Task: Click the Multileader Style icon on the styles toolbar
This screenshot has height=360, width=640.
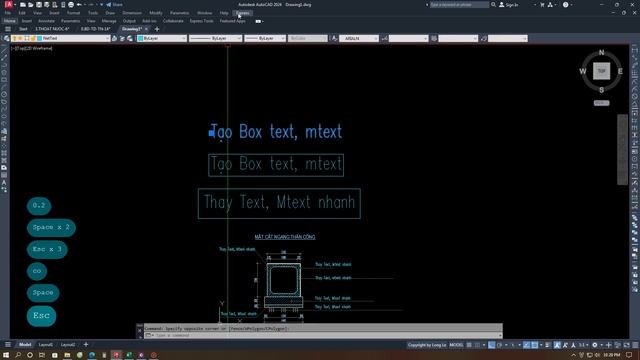Action: [484, 38]
